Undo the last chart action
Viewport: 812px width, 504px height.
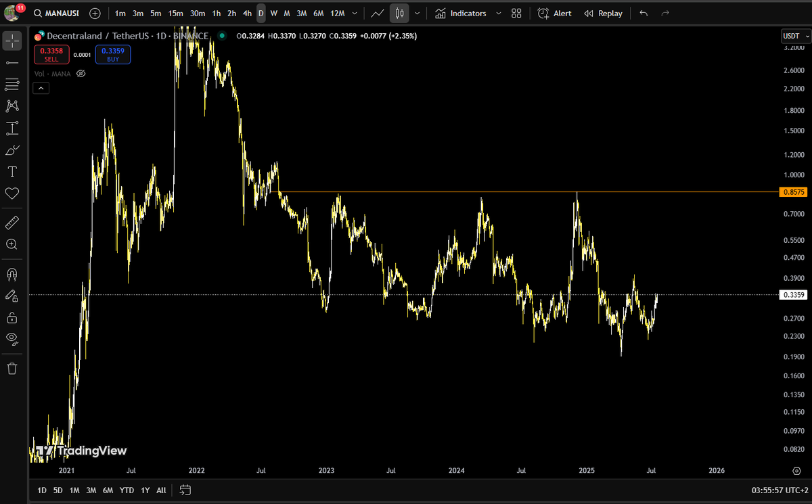[644, 13]
